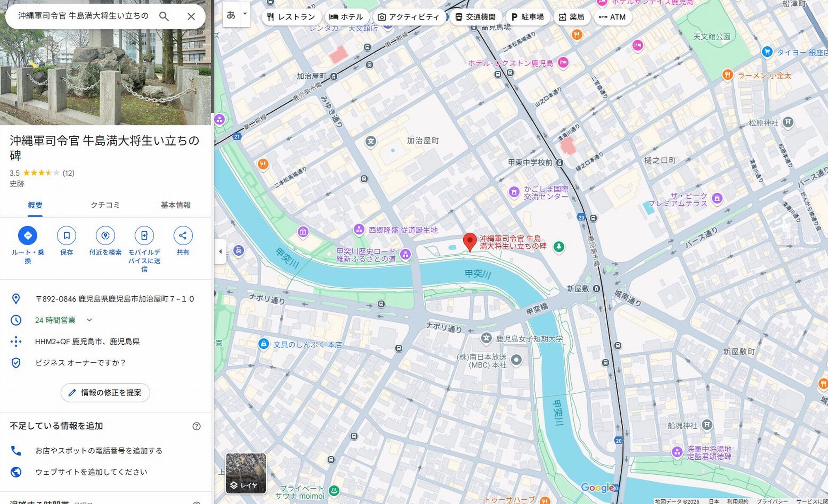Switch to the 概要 tab
This screenshot has height=504, width=828.
pyautogui.click(x=35, y=205)
